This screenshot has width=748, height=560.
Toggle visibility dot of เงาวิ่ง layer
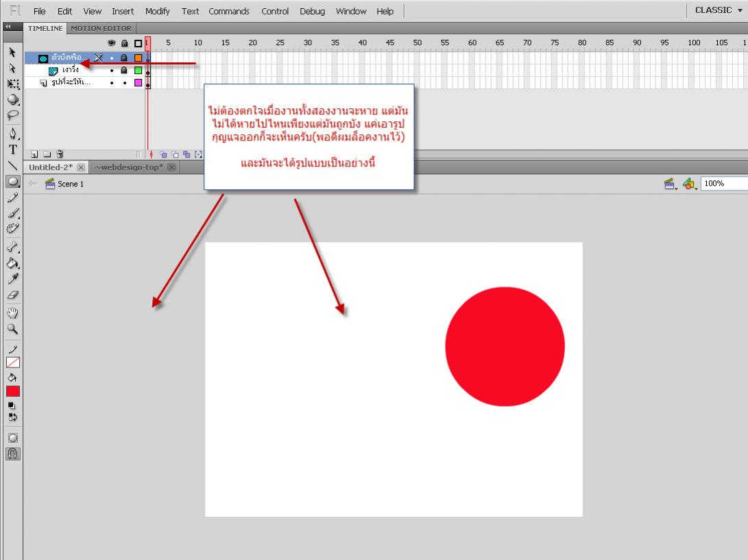[x=112, y=71]
